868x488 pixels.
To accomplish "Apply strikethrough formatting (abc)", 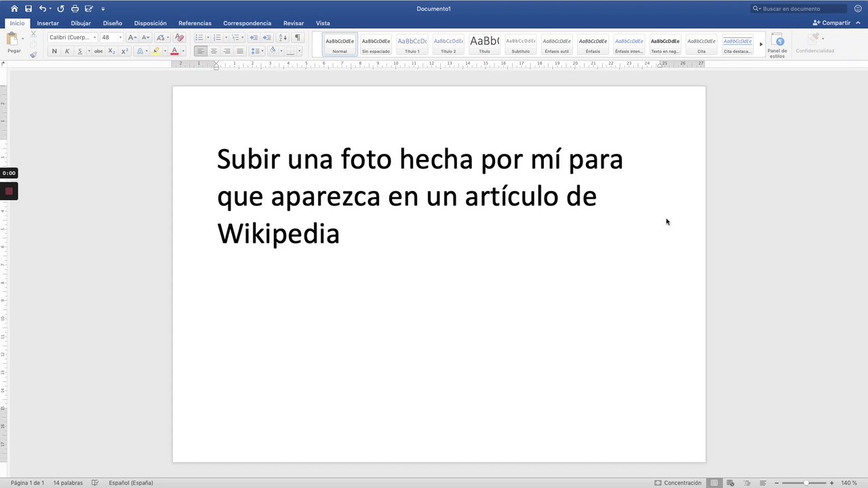I will click(98, 52).
